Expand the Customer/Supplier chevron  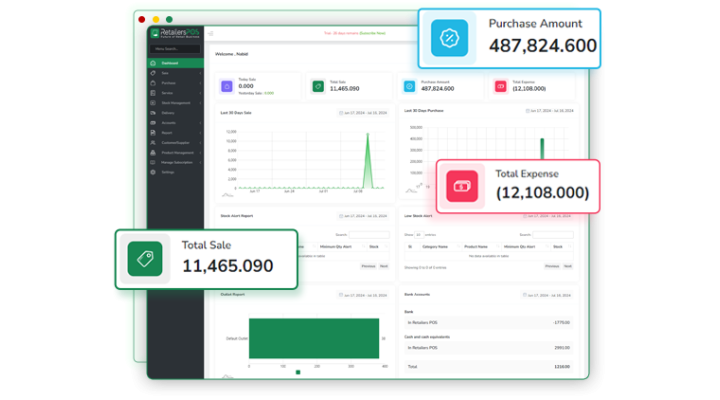click(200, 142)
